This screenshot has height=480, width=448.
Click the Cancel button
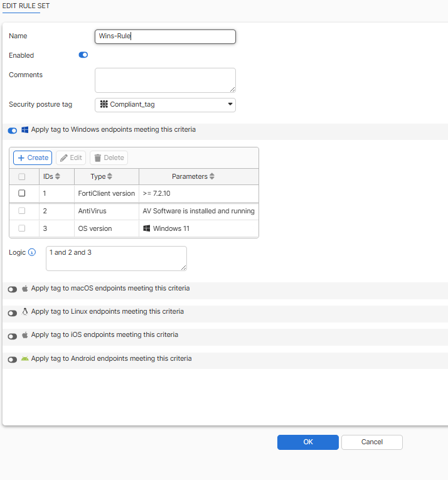(x=371, y=442)
